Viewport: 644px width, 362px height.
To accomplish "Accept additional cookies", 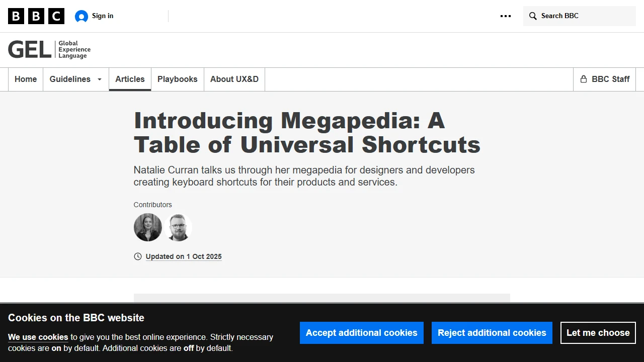I will click(x=361, y=332).
